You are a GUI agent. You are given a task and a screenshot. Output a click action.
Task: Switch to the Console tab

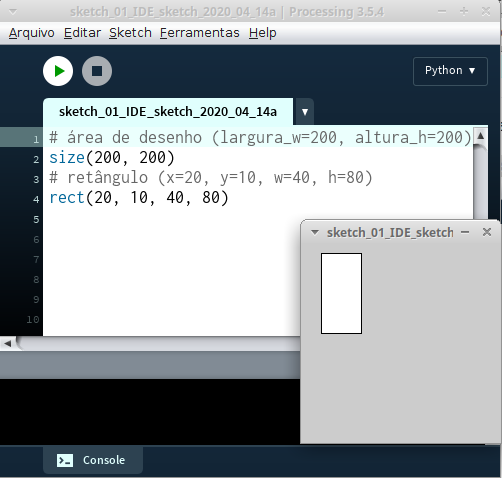coord(93,460)
